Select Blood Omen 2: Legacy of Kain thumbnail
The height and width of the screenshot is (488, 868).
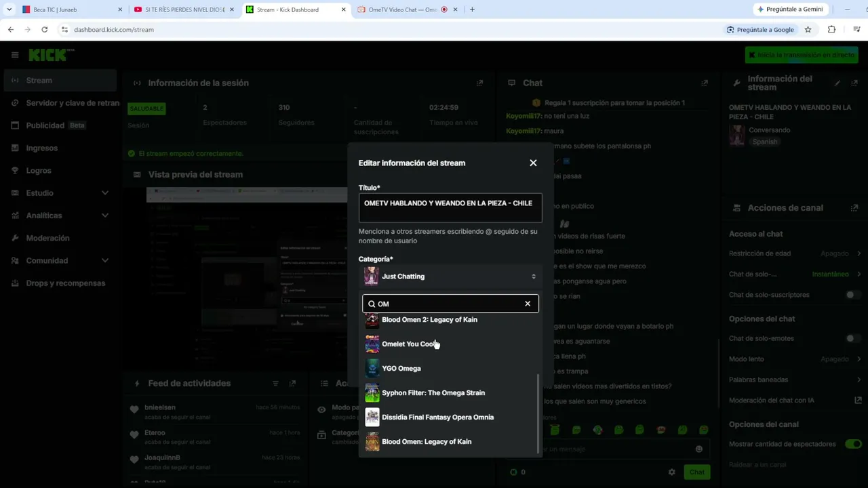click(372, 320)
